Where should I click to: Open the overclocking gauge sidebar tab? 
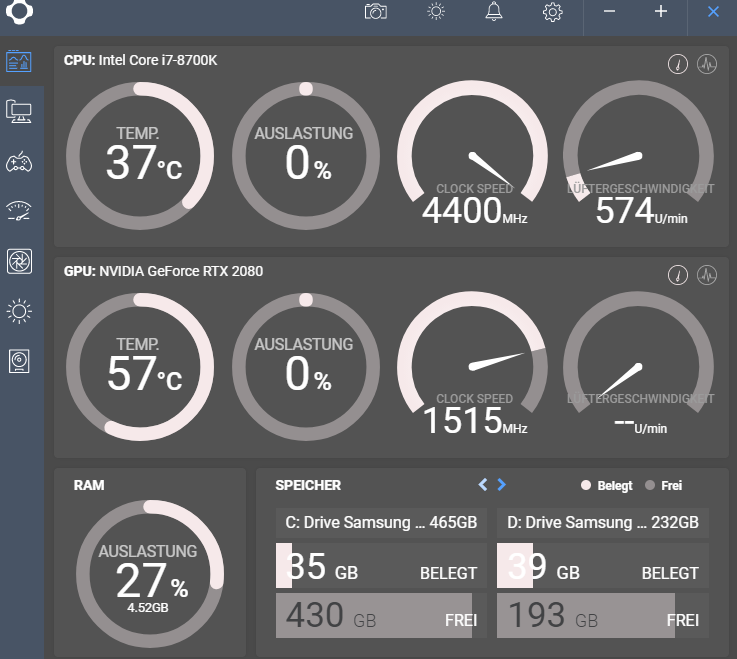click(19, 211)
